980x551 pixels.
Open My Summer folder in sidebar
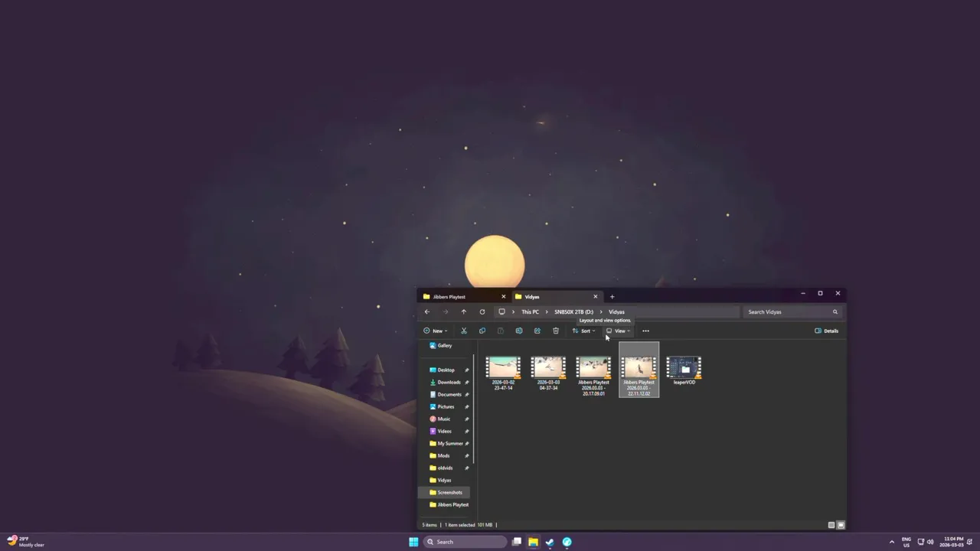coord(446,443)
